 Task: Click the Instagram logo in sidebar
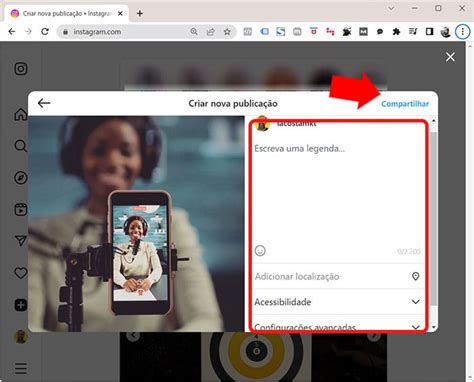pyautogui.click(x=21, y=69)
